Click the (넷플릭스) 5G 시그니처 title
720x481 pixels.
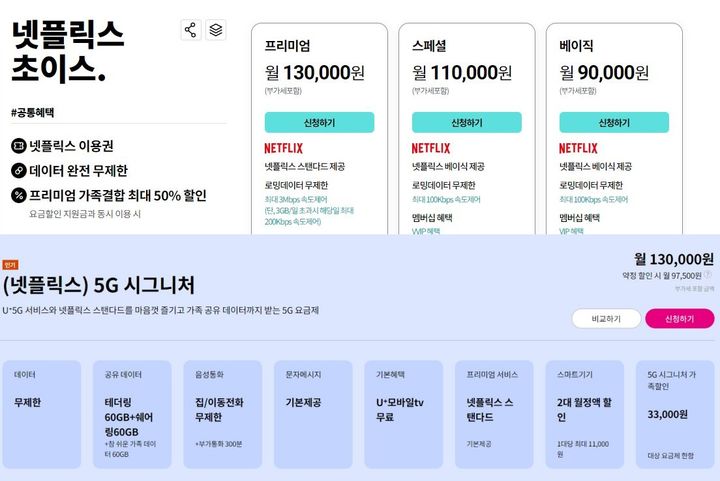(x=99, y=285)
